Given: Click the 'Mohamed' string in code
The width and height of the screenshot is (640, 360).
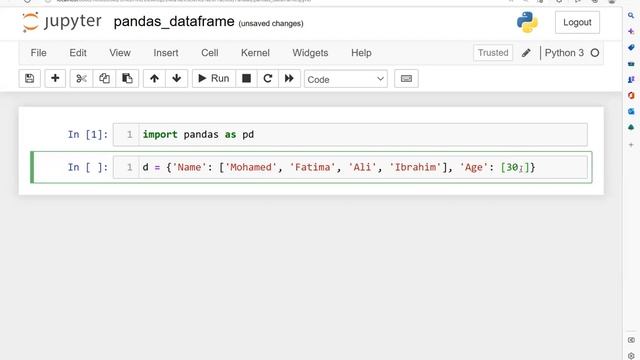Looking at the screenshot, I should [251, 167].
